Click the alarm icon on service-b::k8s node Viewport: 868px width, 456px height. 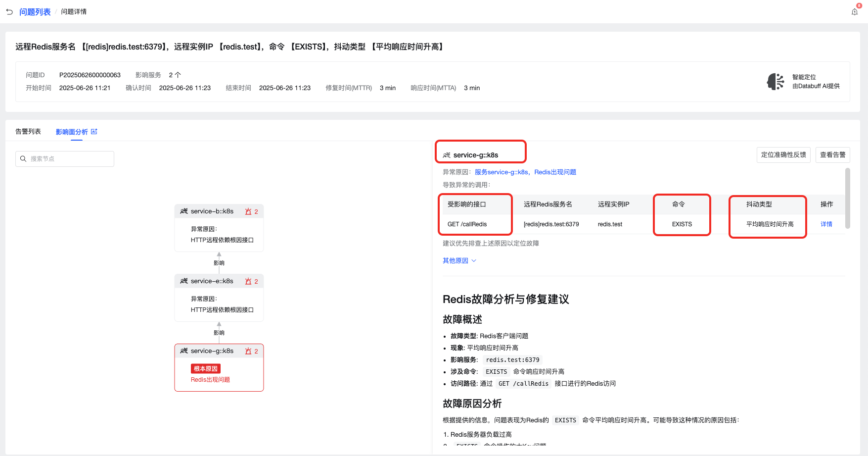[x=248, y=211]
